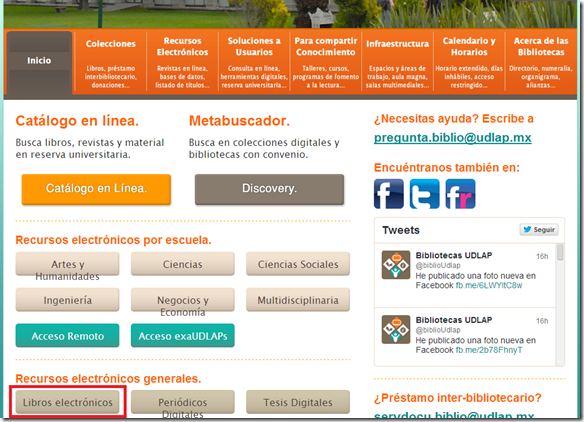Open the Infraestructura menu
584x422 pixels.
(397, 62)
